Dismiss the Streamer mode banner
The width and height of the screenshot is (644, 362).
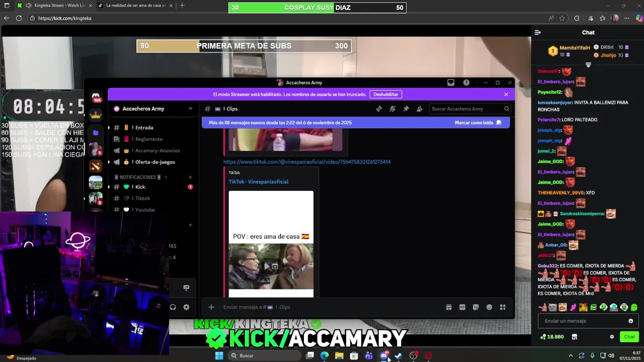tap(506, 95)
